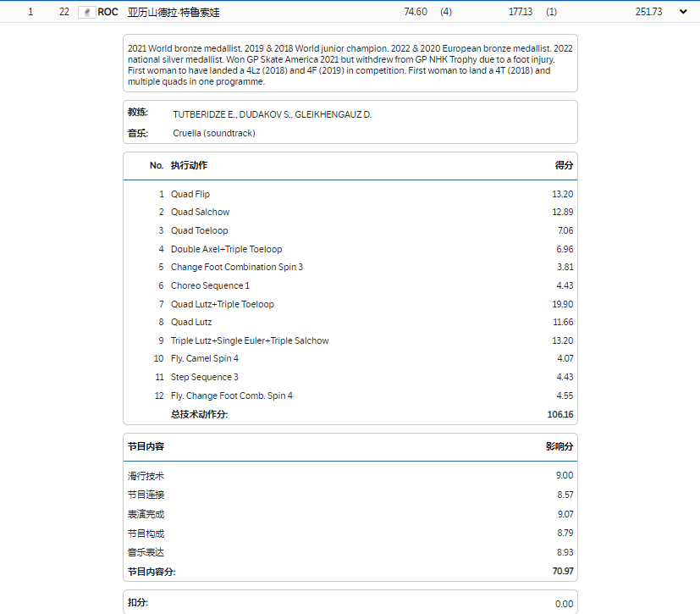Click the 总技术动作分 total label
The width and height of the screenshot is (700, 614).
pyautogui.click(x=199, y=414)
